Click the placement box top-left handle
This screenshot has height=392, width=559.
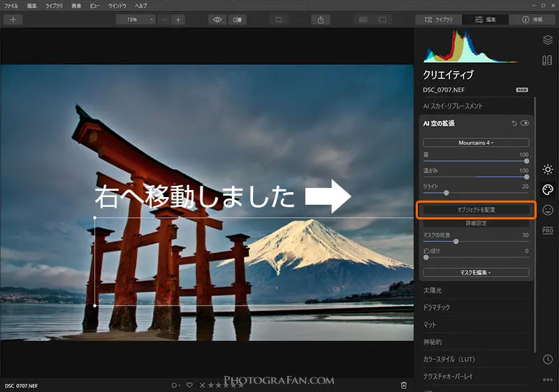[95, 217]
